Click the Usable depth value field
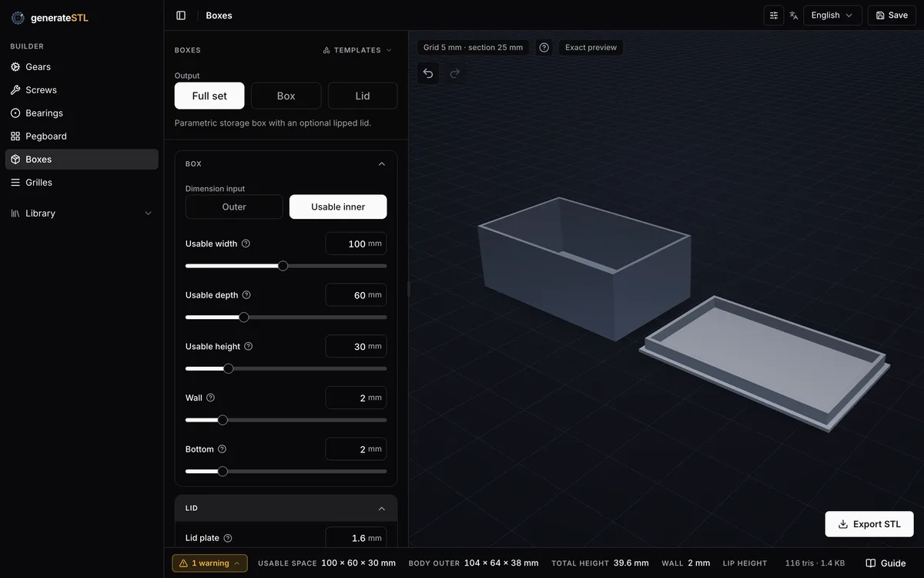This screenshot has height=578, width=924. tap(356, 295)
